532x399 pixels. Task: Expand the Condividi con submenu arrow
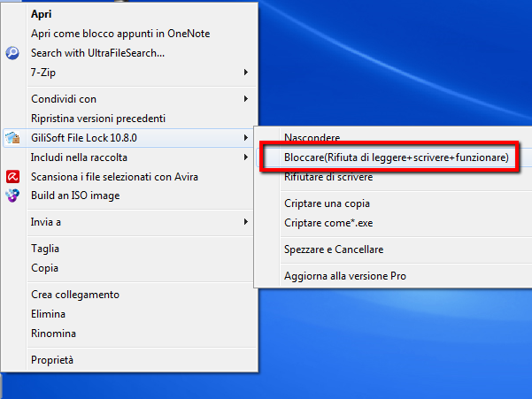(x=245, y=99)
